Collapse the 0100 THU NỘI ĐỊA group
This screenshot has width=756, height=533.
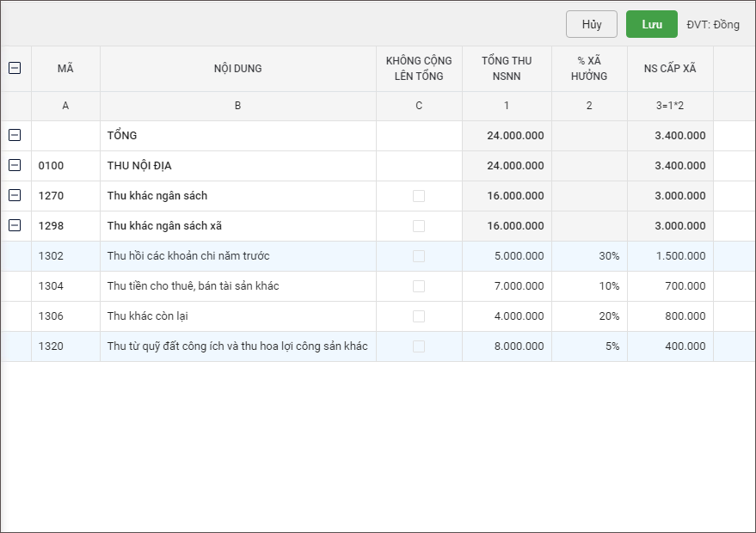coord(15,165)
